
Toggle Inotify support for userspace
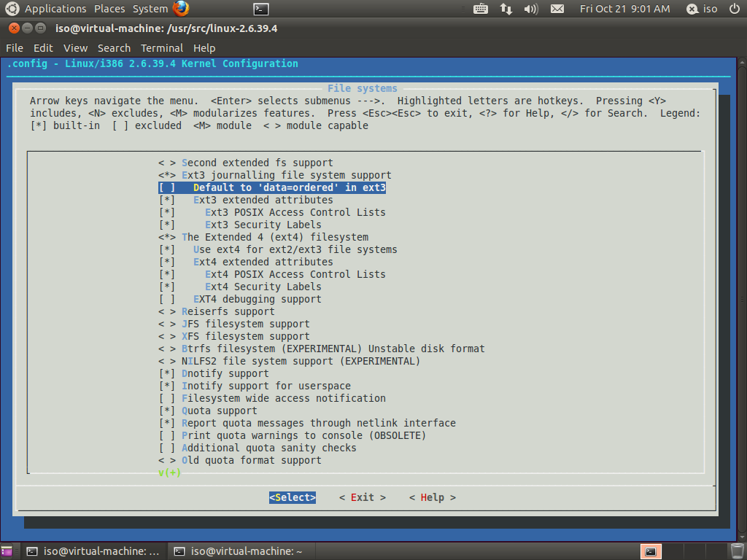click(x=255, y=386)
